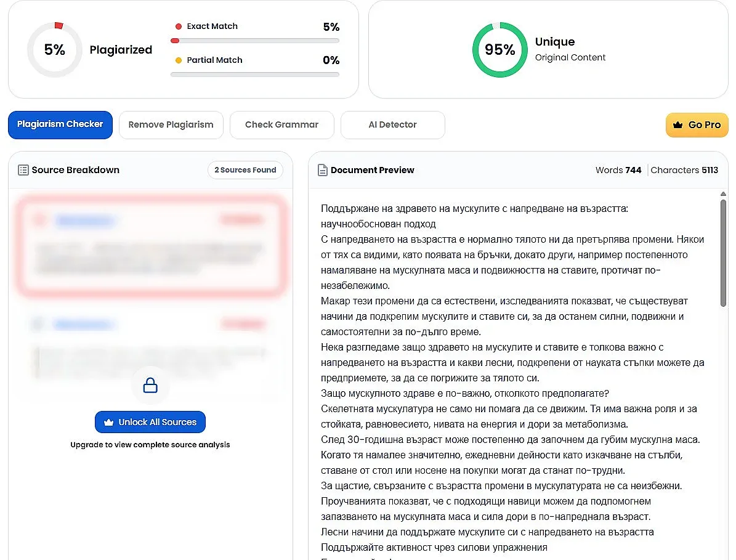Click the Go Pro button

point(697,125)
